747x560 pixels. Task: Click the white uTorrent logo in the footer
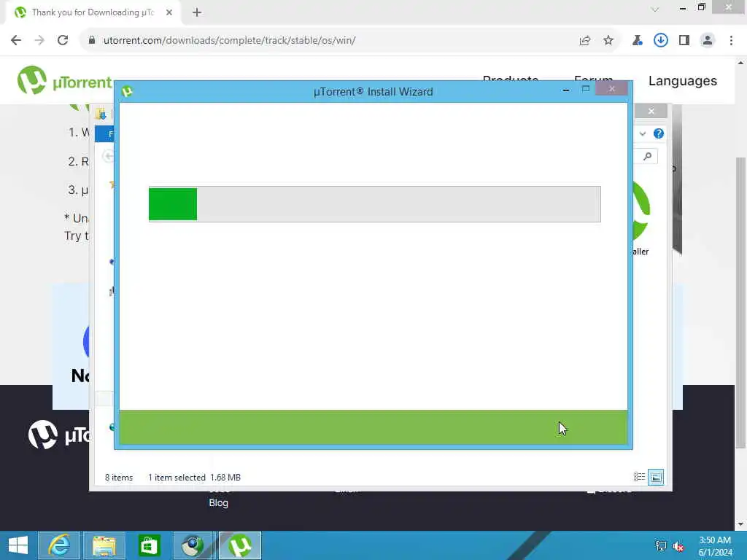[58, 435]
